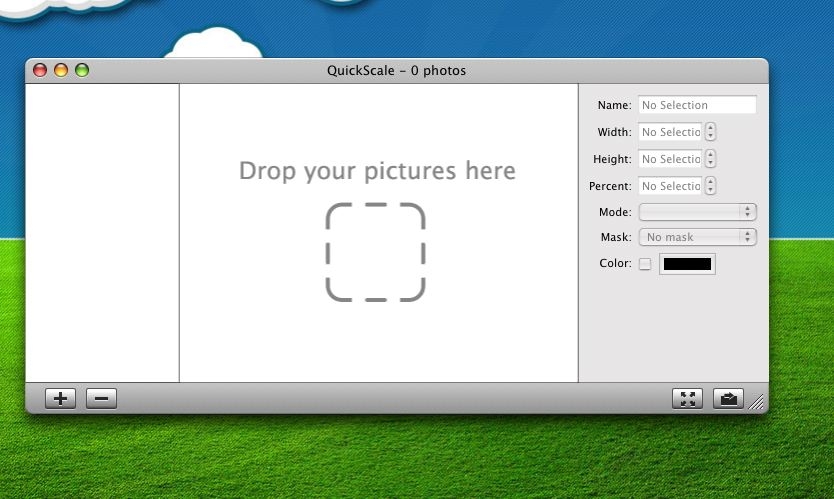Image resolution: width=834 pixels, height=499 pixels.
Task: Click the Height stepper arrows
Action: tap(711, 159)
